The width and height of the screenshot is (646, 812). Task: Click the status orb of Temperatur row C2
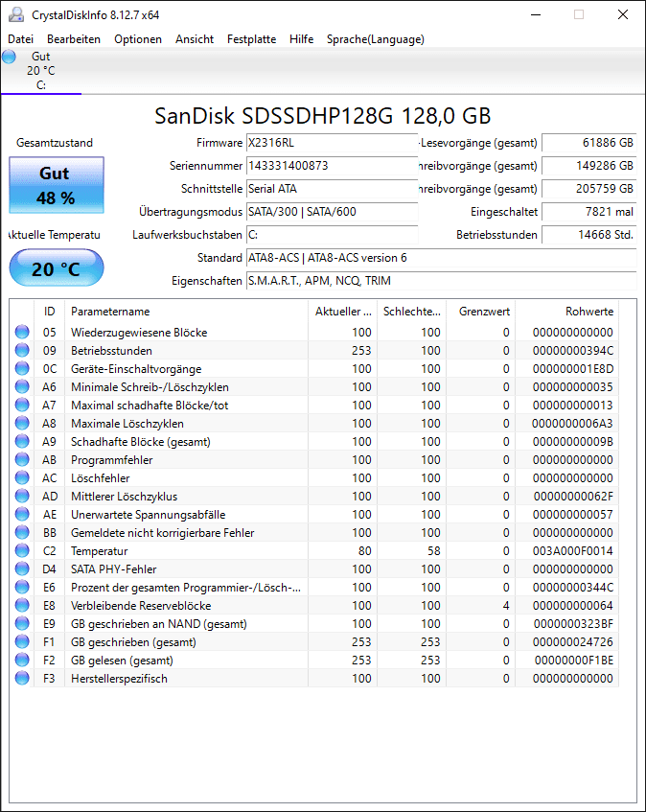pos(22,550)
